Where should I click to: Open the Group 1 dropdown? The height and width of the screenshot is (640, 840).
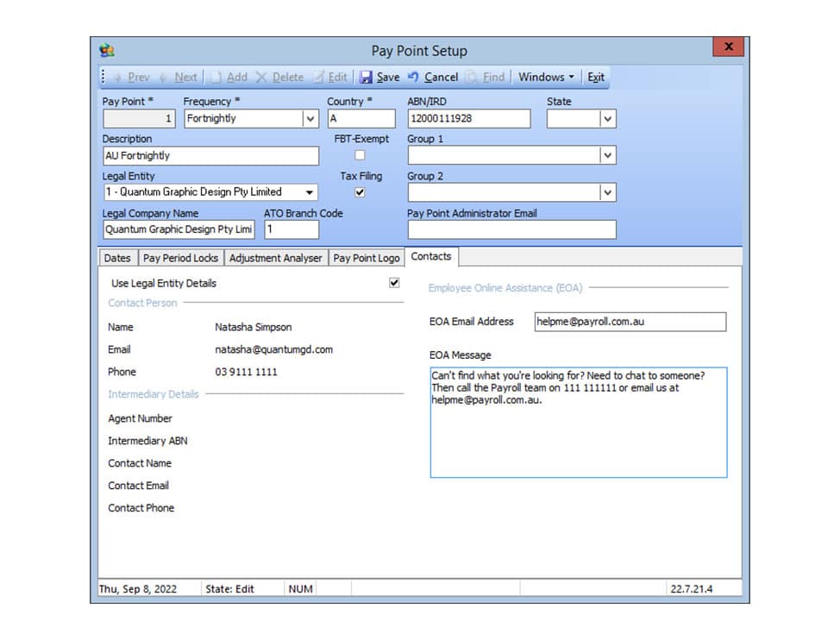click(x=608, y=156)
